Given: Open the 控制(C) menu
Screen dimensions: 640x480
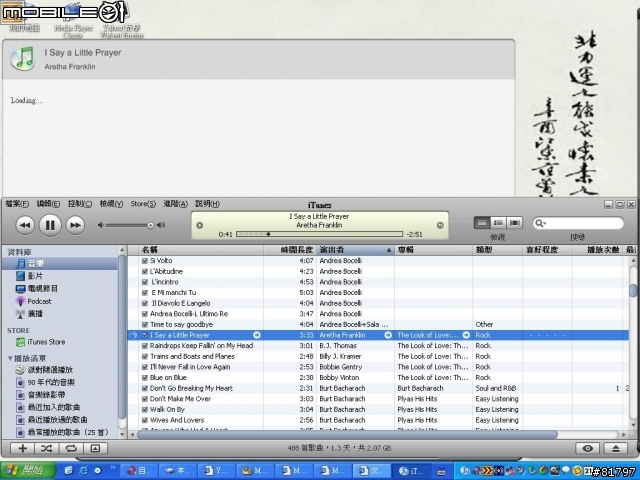Looking at the screenshot, I should pos(80,204).
